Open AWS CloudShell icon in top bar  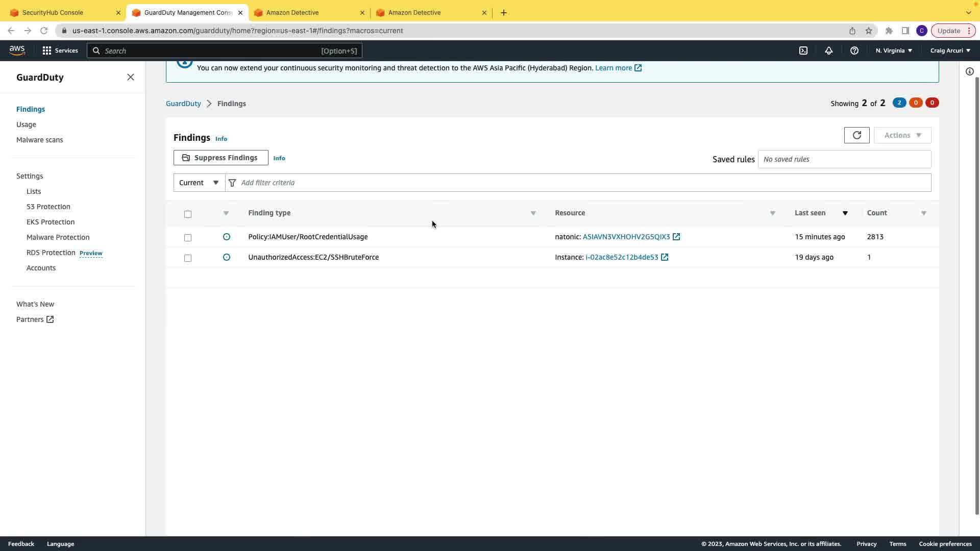(x=803, y=51)
